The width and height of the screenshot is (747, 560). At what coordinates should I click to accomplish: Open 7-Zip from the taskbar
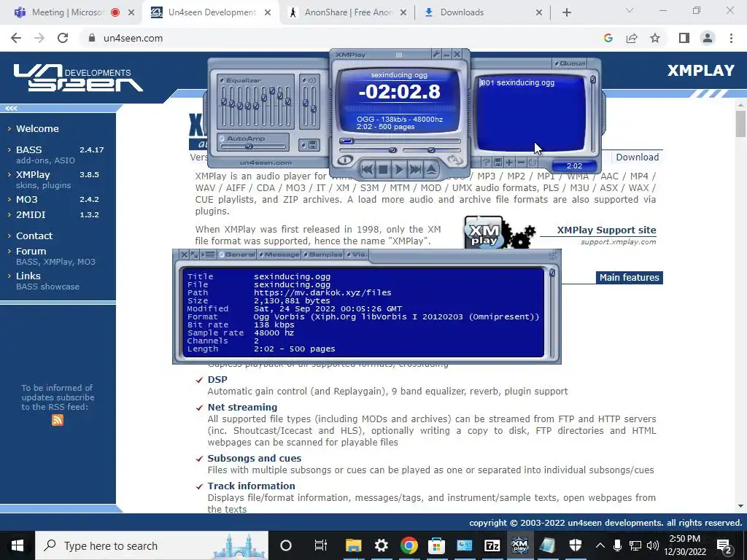point(492,545)
